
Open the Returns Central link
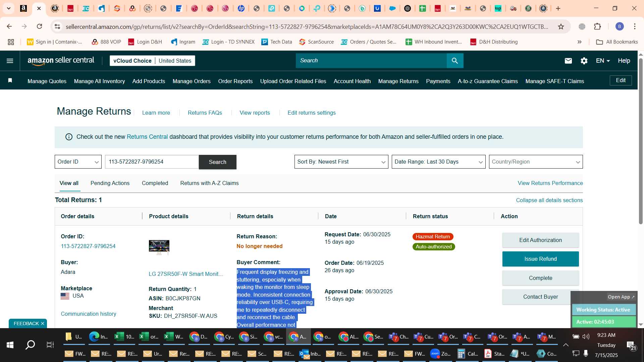click(147, 137)
